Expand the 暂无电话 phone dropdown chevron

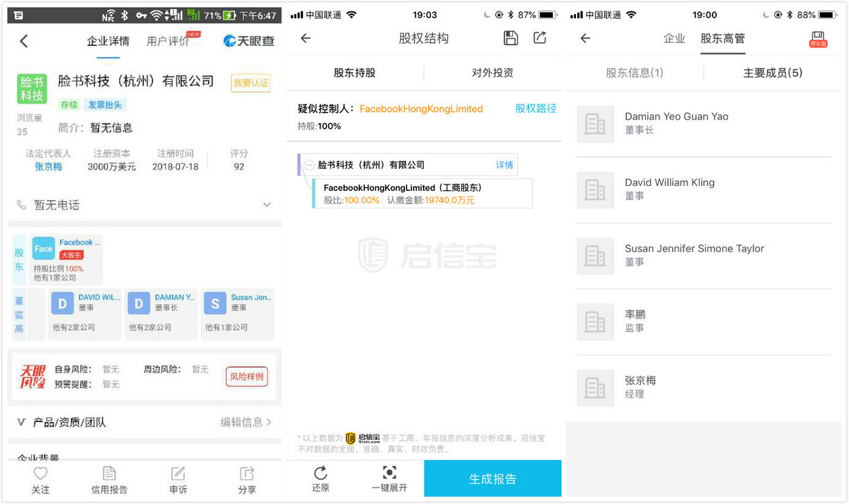coord(267,205)
